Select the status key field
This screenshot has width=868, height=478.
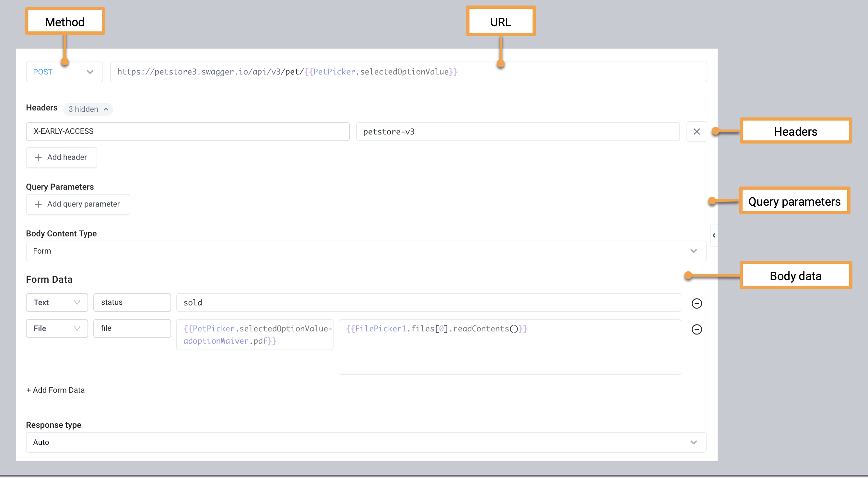tap(132, 302)
